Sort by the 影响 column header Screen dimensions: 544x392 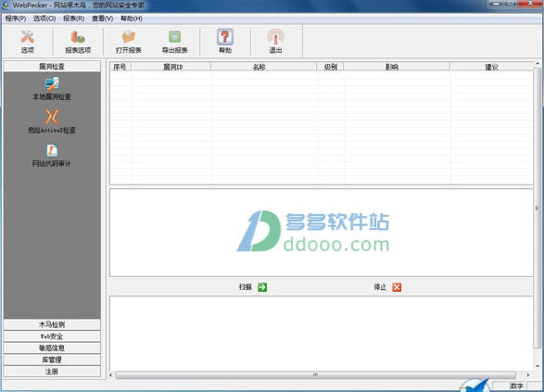398,67
